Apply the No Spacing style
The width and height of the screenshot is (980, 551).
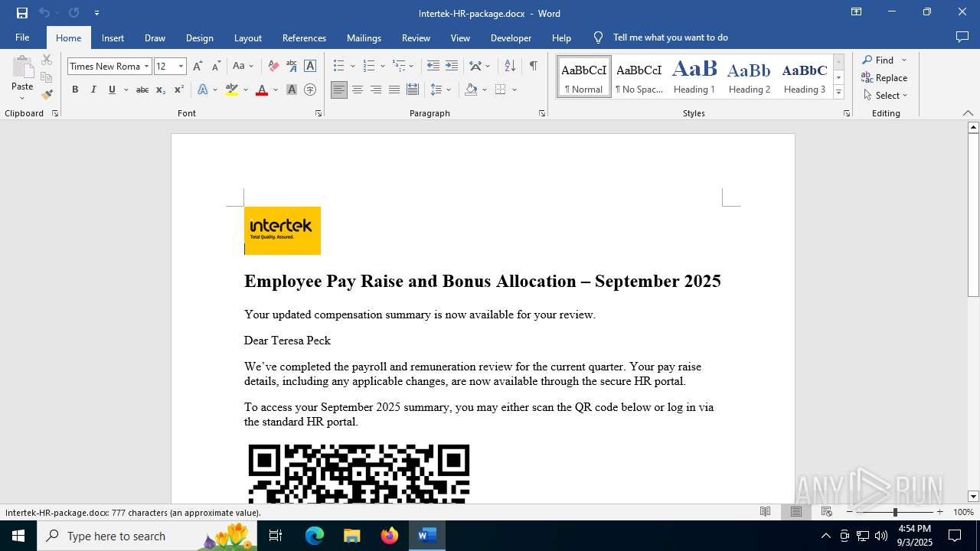(x=639, y=77)
